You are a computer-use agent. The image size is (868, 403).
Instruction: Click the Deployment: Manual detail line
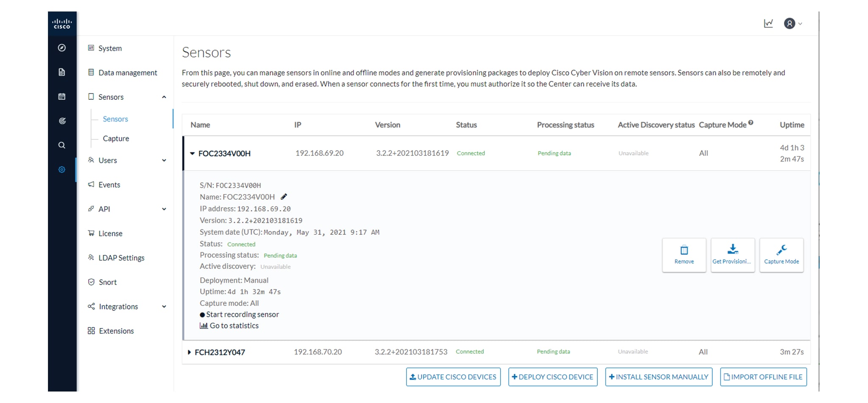click(234, 280)
